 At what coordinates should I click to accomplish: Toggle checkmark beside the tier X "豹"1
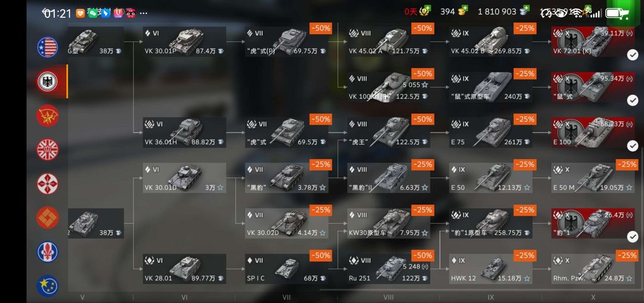click(x=633, y=236)
